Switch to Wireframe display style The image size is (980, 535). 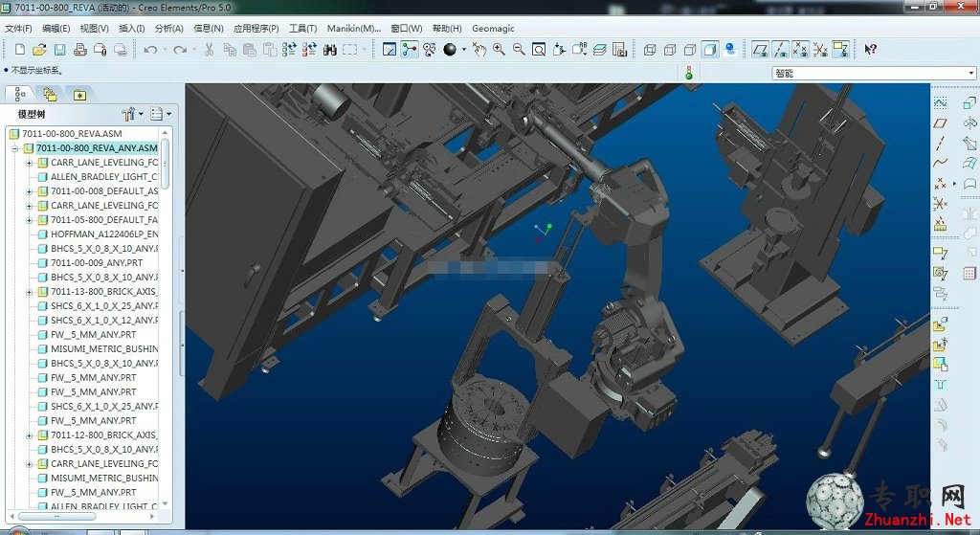[x=650, y=50]
